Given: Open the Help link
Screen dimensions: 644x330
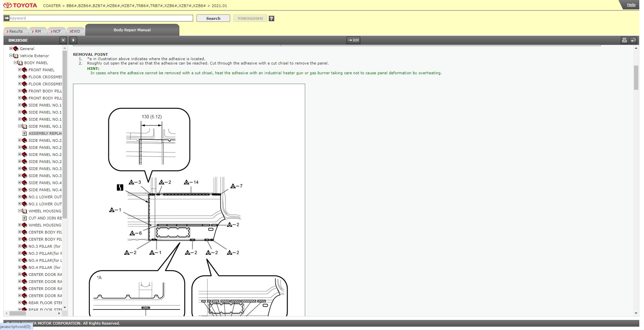Looking at the screenshot, I should click(x=631, y=5).
